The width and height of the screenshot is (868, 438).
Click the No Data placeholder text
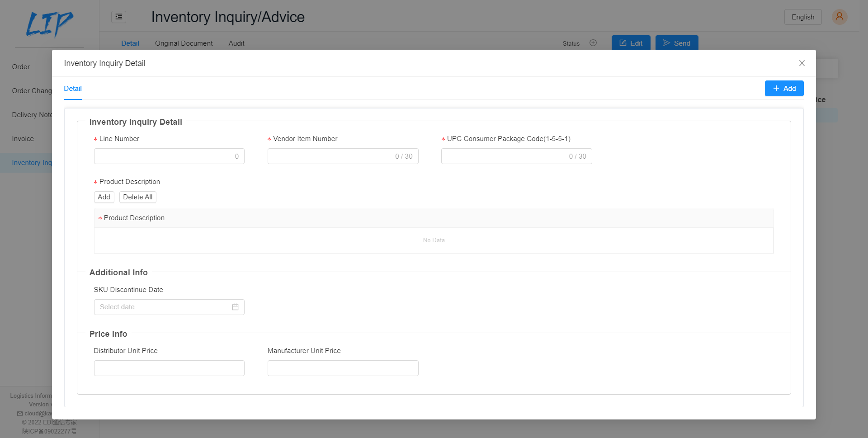pyautogui.click(x=434, y=240)
